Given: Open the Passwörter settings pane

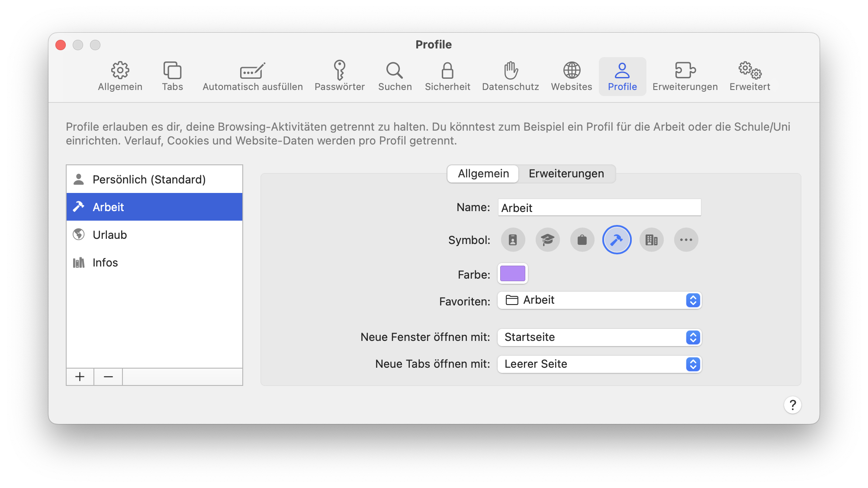Looking at the screenshot, I should 340,76.
